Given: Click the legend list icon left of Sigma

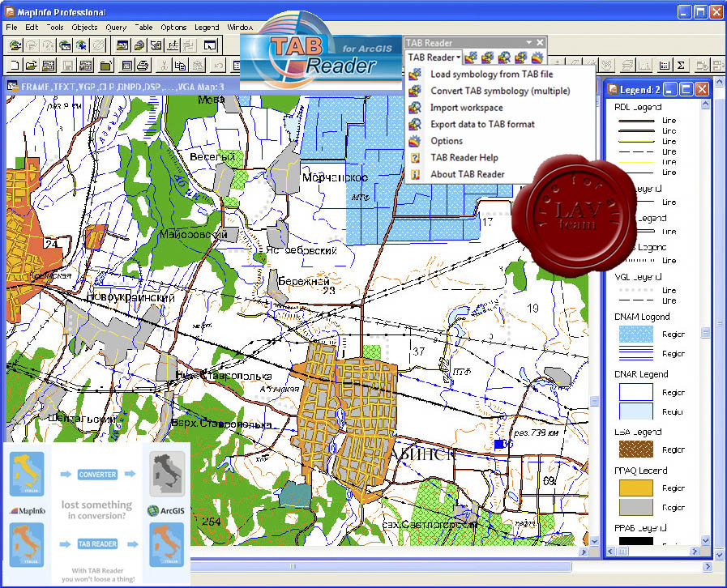Looking at the screenshot, I should (x=664, y=66).
